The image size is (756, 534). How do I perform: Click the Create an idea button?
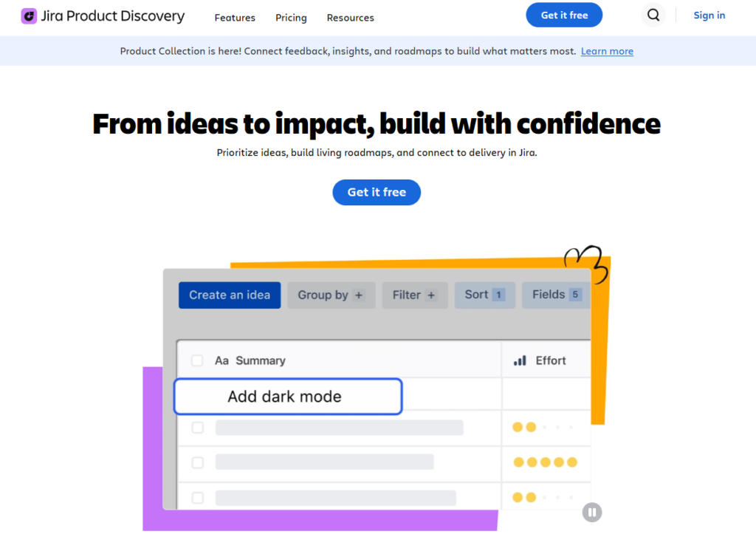pos(230,295)
